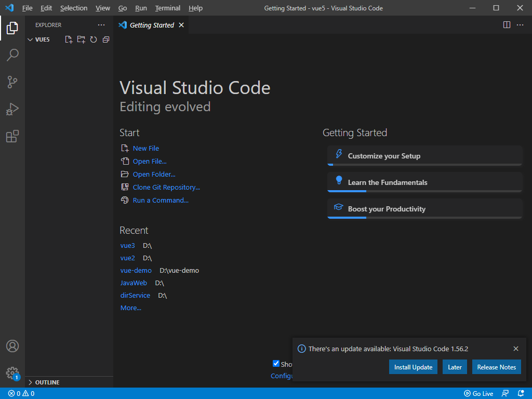Toggle the show welcome page checkbox
Image resolution: width=532 pixels, height=399 pixels.
pos(276,364)
